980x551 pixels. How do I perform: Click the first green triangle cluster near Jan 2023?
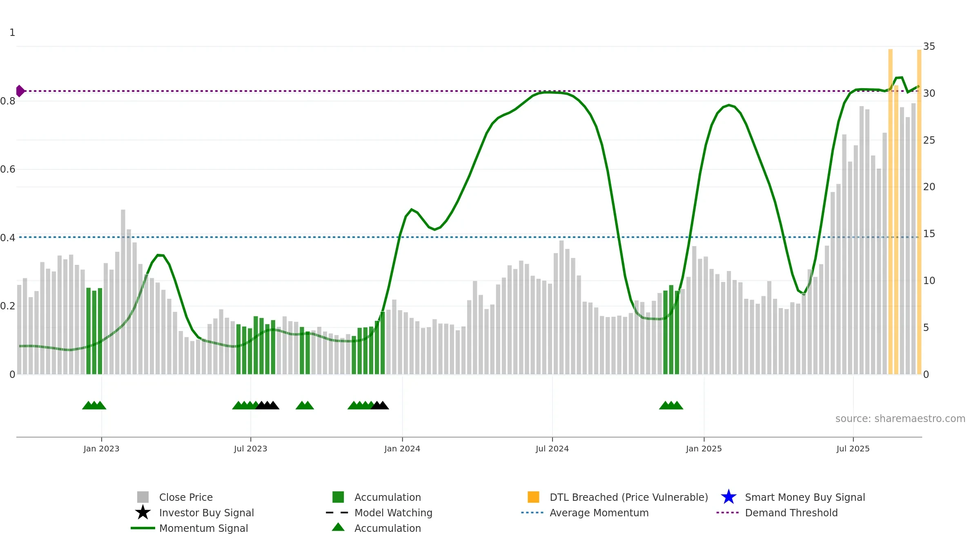[x=94, y=405]
